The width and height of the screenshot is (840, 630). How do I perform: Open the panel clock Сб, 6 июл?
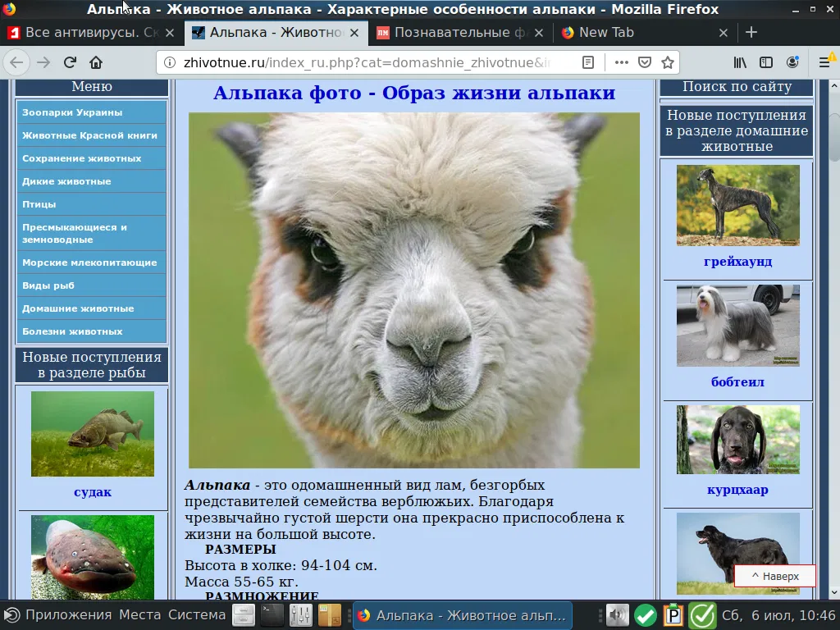point(778,615)
